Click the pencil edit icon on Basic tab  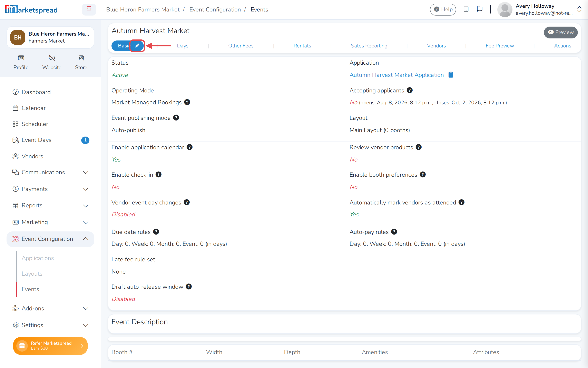click(x=137, y=46)
